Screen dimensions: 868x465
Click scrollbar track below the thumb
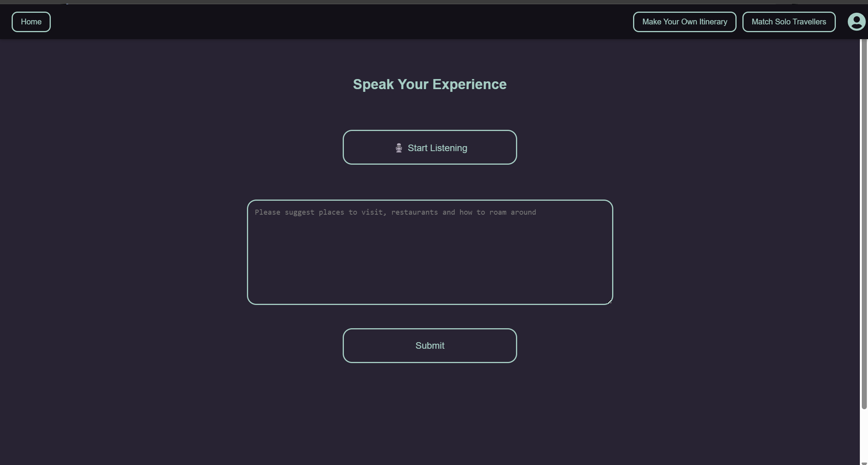click(864, 434)
